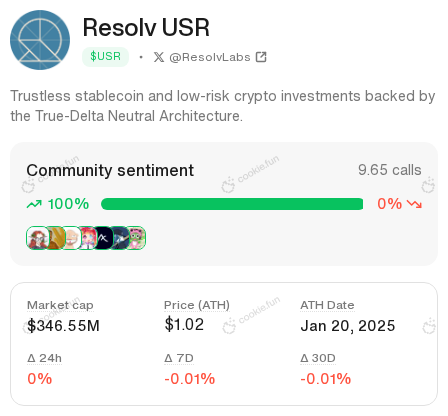Open the green frog in pink hood avatar

(136, 238)
